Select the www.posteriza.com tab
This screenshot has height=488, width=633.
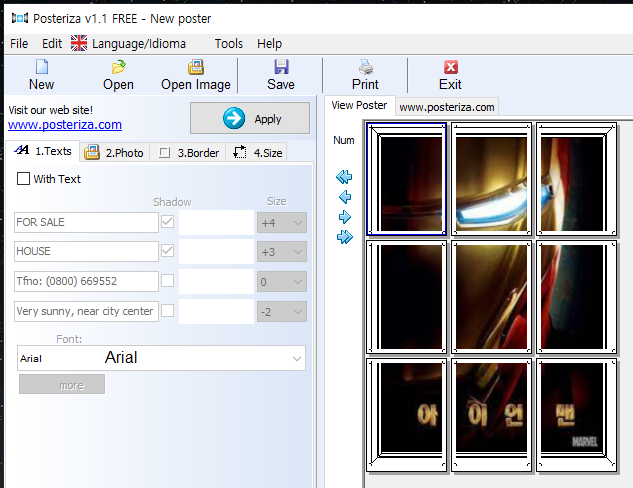446,107
